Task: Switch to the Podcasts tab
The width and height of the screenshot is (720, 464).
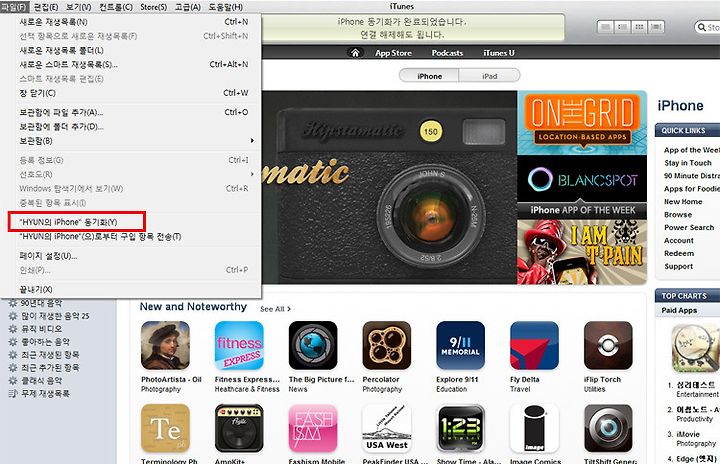Action: pyautogui.click(x=447, y=53)
